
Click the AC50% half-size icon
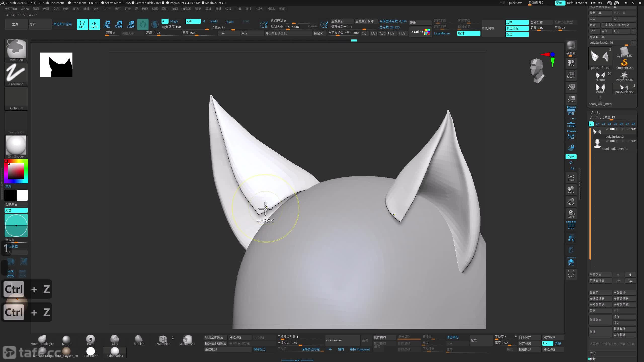click(x=571, y=99)
